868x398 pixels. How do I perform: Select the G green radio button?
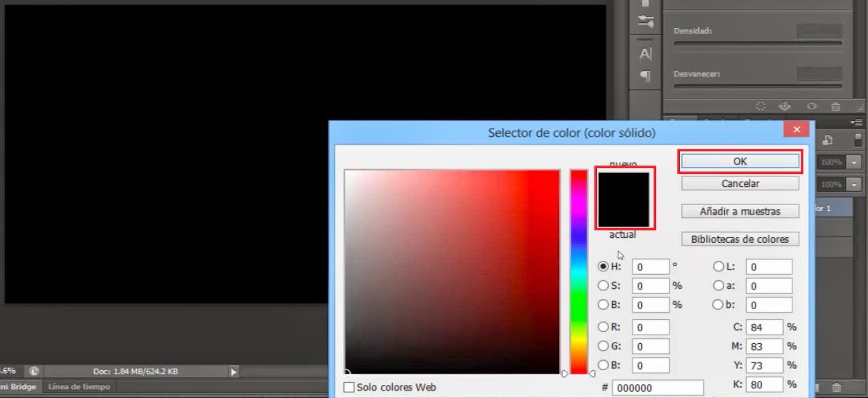tap(603, 345)
